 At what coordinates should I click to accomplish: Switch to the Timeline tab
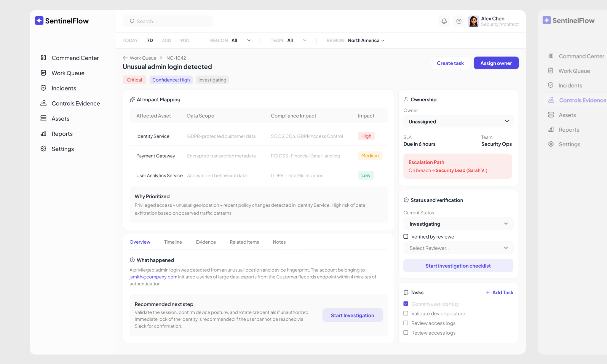(x=173, y=242)
